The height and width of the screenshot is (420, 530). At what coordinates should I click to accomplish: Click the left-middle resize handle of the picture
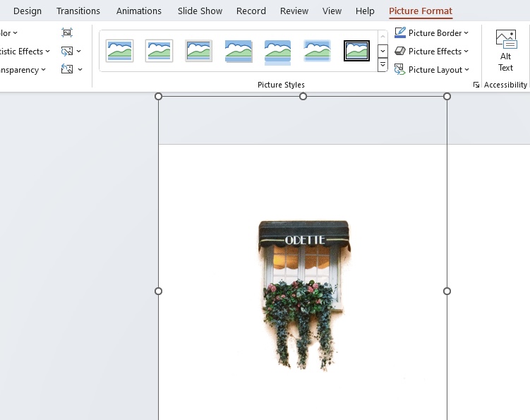[x=158, y=291]
